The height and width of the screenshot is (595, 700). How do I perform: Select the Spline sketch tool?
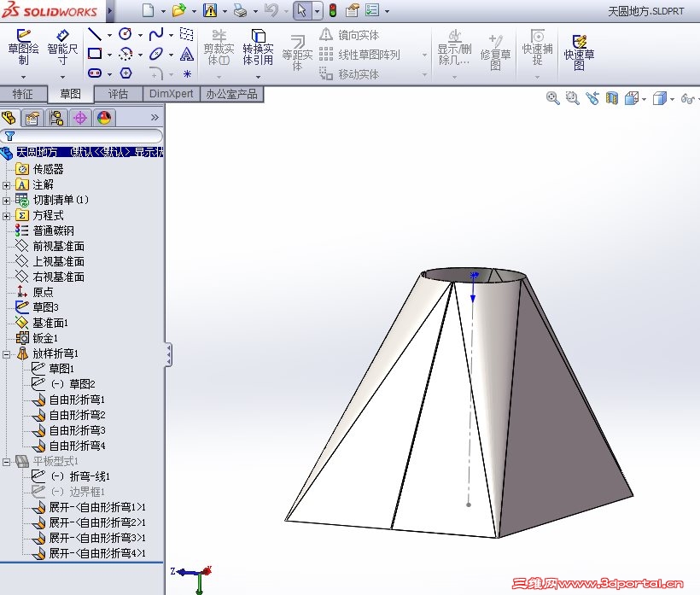pos(156,34)
